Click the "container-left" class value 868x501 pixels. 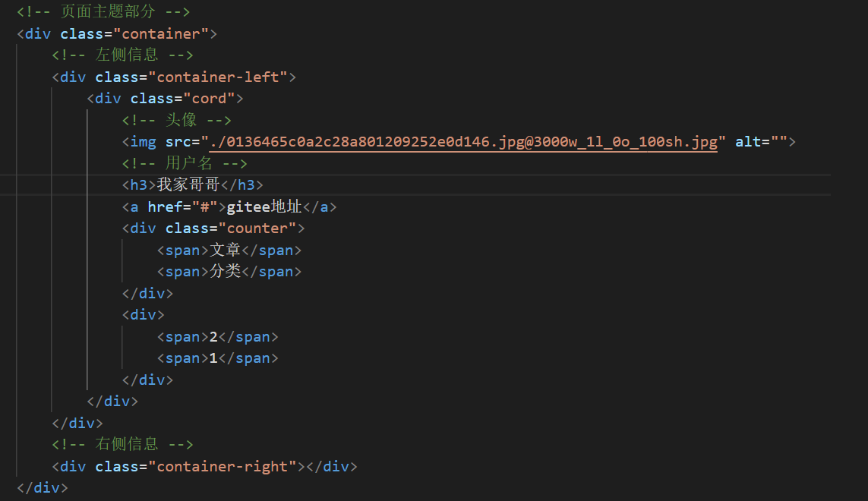click(217, 77)
